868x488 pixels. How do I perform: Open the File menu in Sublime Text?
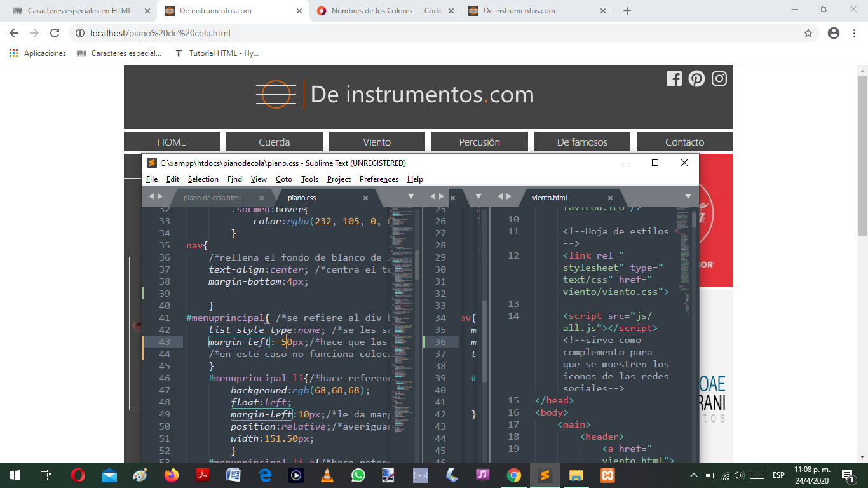coord(152,179)
